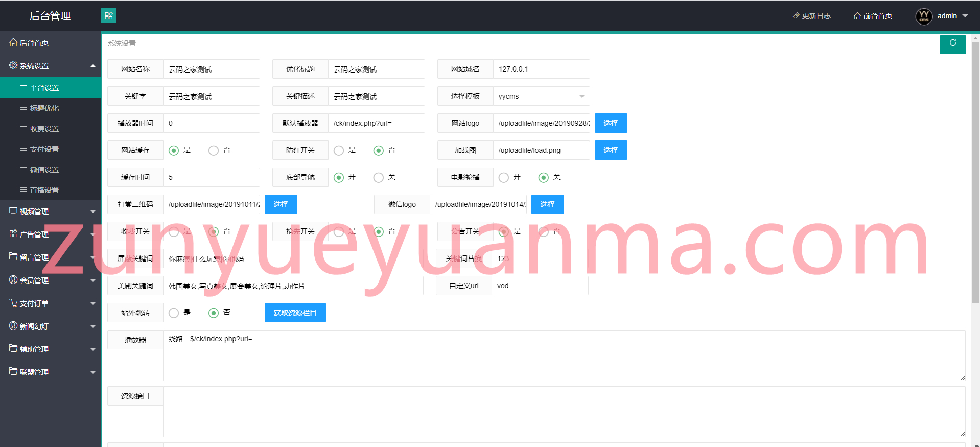Image resolution: width=980 pixels, height=447 pixels.
Task: Expand the 新闻幻灯 menu arrow
Action: click(x=93, y=326)
